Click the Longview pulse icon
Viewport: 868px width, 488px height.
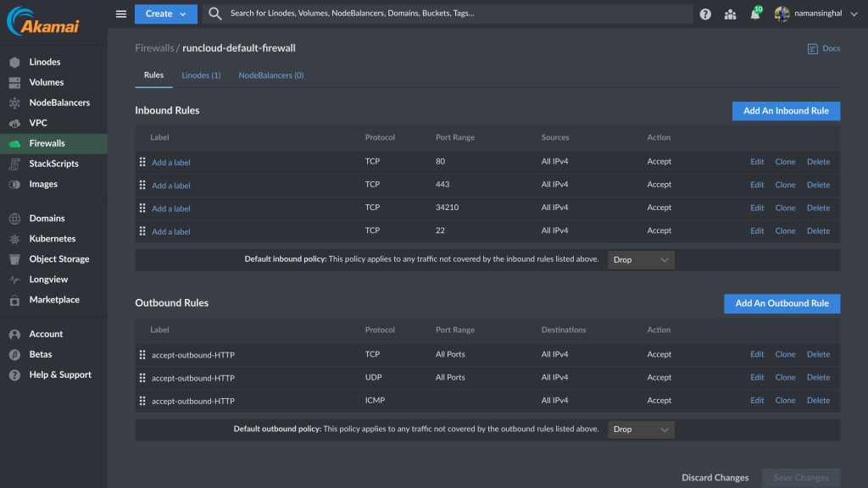[15, 280]
